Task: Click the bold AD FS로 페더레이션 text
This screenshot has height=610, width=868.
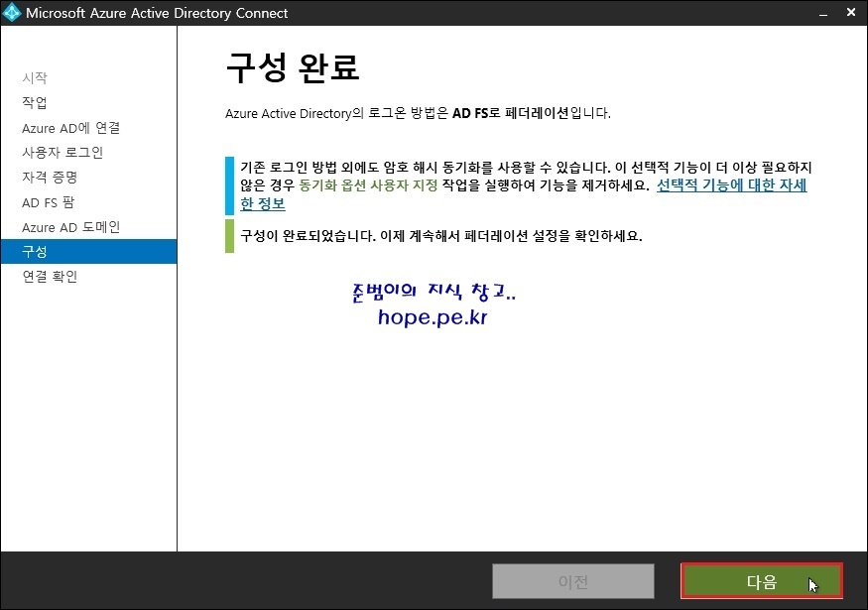Action: tap(511, 113)
